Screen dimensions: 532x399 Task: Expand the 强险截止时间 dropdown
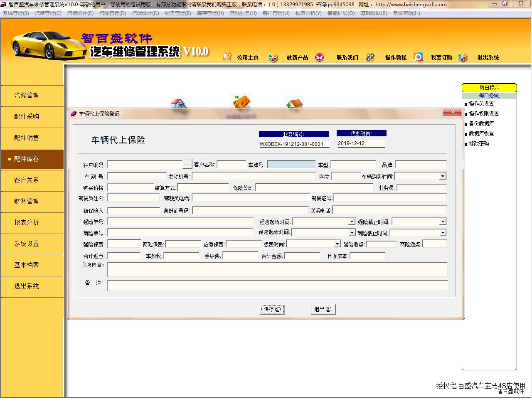click(x=443, y=222)
